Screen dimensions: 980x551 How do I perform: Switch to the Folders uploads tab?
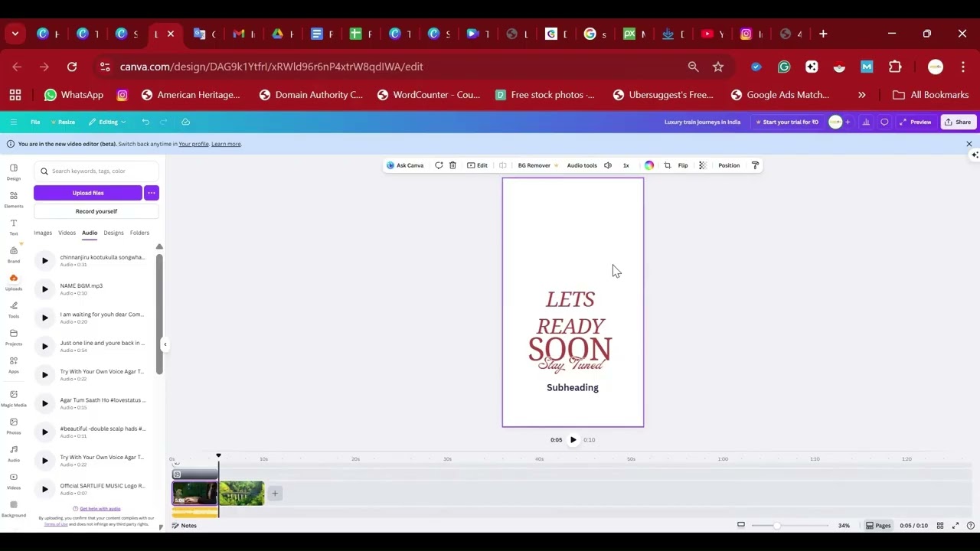(x=139, y=233)
